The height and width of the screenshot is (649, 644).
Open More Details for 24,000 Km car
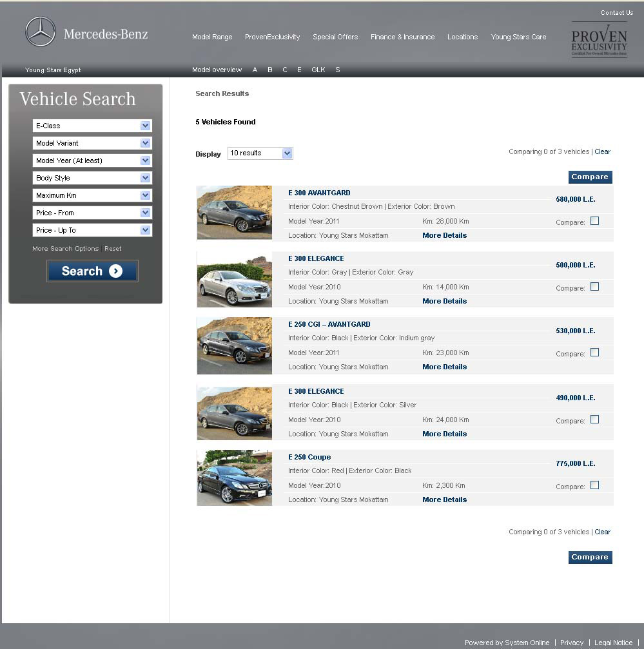(x=445, y=434)
